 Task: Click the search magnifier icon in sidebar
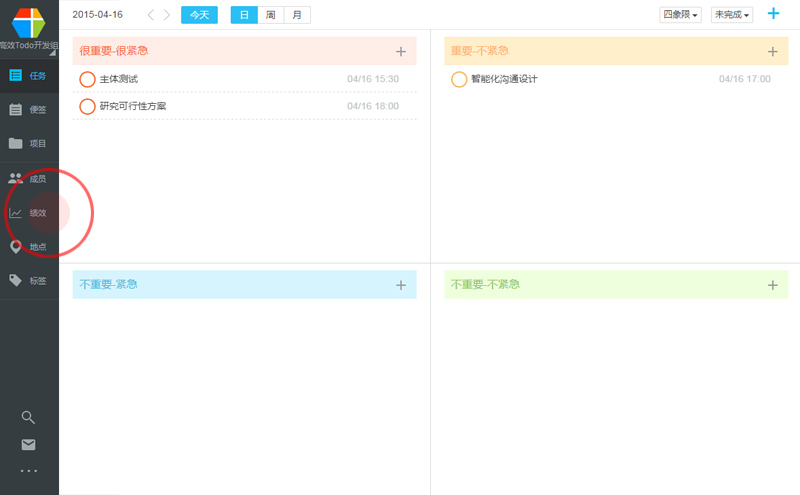point(28,418)
